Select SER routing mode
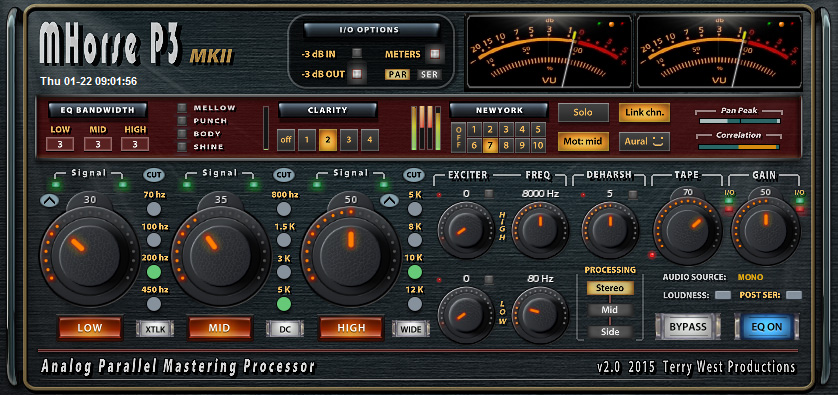Image resolution: width=838 pixels, height=395 pixels. (x=429, y=74)
